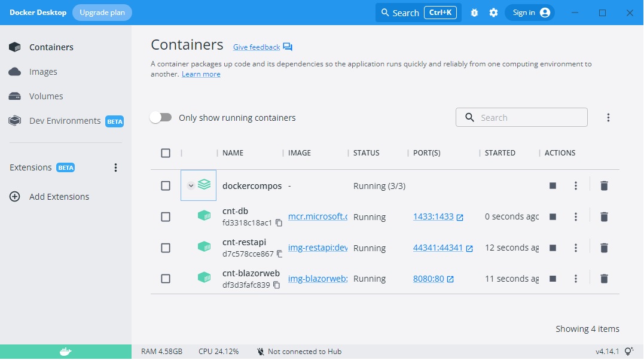Open more actions for cnt-restapi row
The image size is (644, 360).
(x=576, y=248)
